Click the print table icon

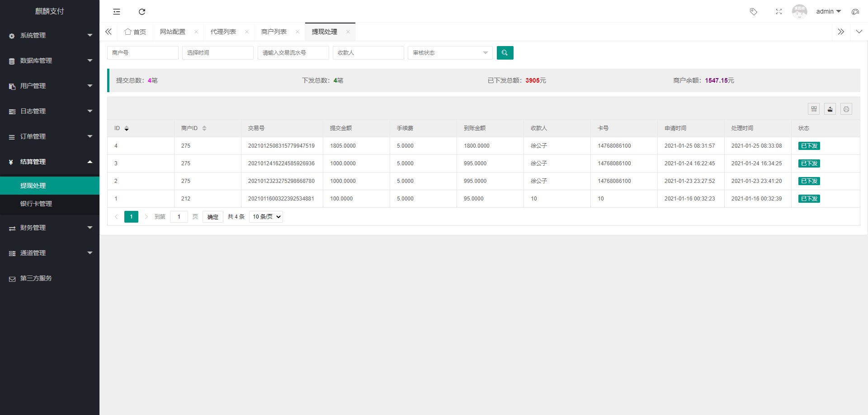click(x=846, y=109)
